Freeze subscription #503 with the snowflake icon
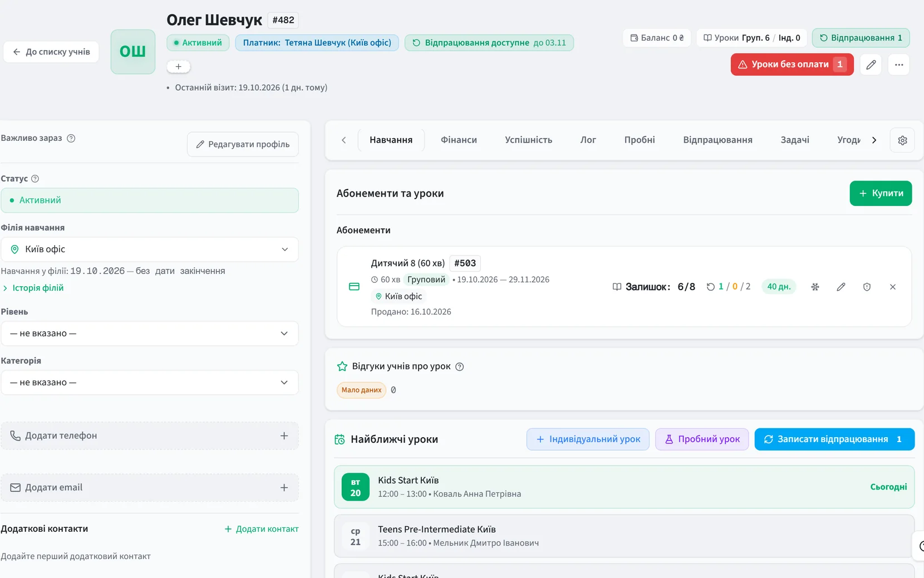The height and width of the screenshot is (578, 924). [815, 287]
